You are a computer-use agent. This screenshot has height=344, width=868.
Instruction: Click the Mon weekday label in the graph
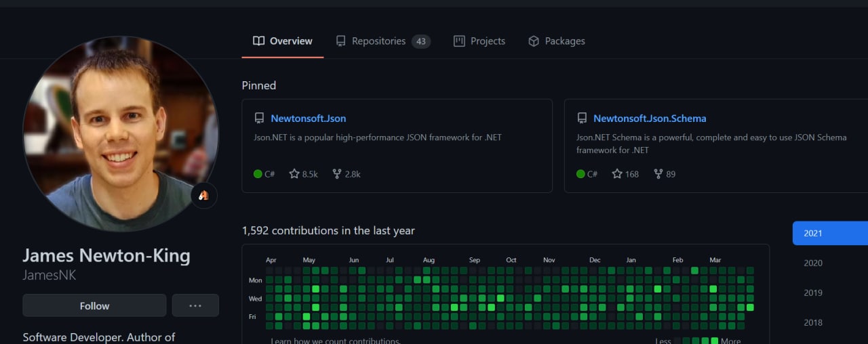click(256, 280)
